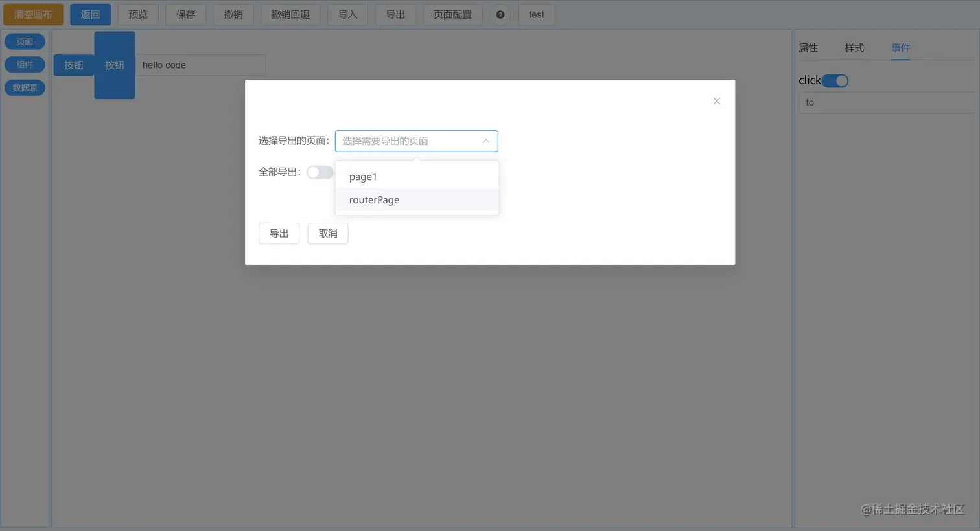Click the 返回 button in the toolbar
Image resolution: width=980 pixels, height=531 pixels.
click(x=90, y=14)
